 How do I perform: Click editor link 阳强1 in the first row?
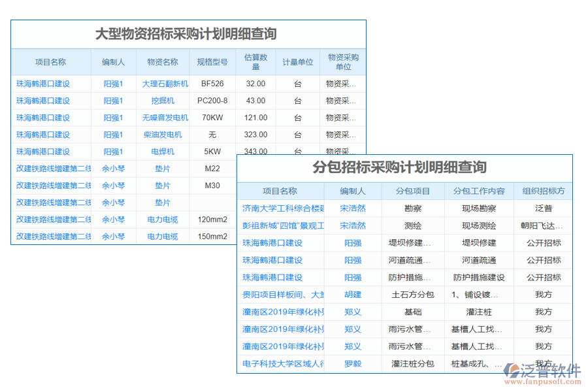click(112, 84)
